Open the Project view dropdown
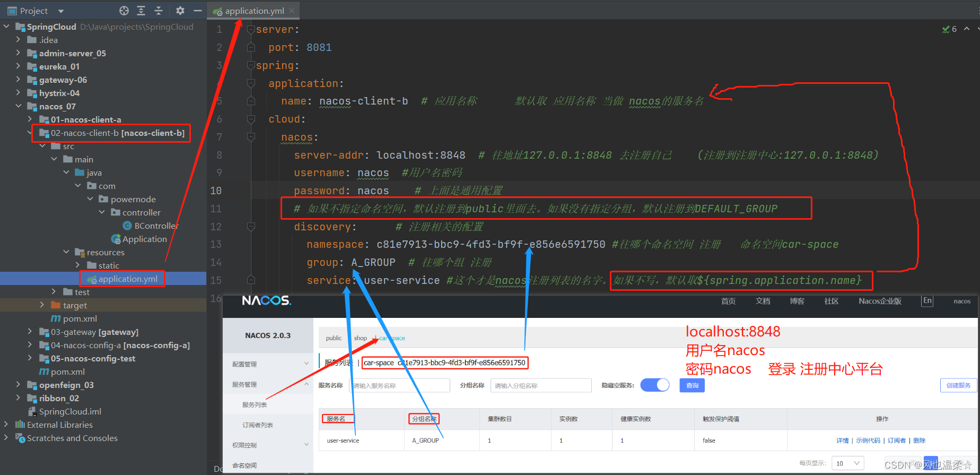980x475 pixels. (x=60, y=11)
